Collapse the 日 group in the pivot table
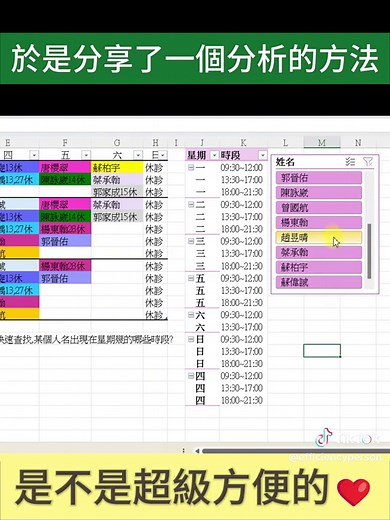Image resolution: width=390 pixels, height=520 pixels. point(191,339)
